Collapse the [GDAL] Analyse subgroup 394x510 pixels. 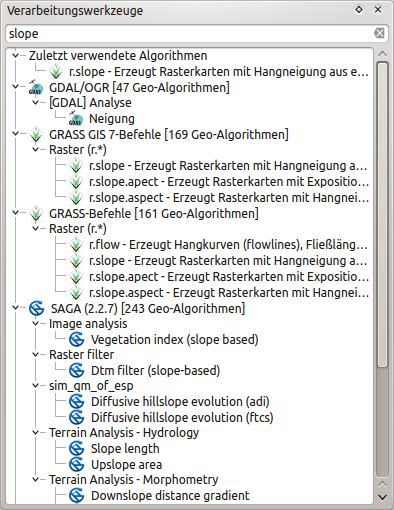tap(35, 103)
